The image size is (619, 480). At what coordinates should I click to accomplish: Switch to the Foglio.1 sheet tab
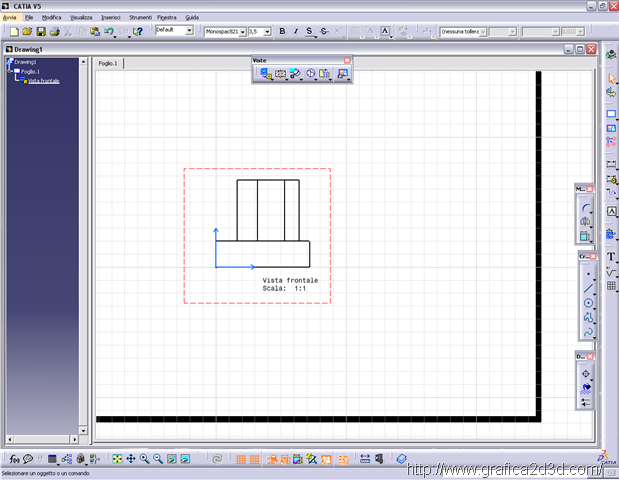[x=108, y=63]
